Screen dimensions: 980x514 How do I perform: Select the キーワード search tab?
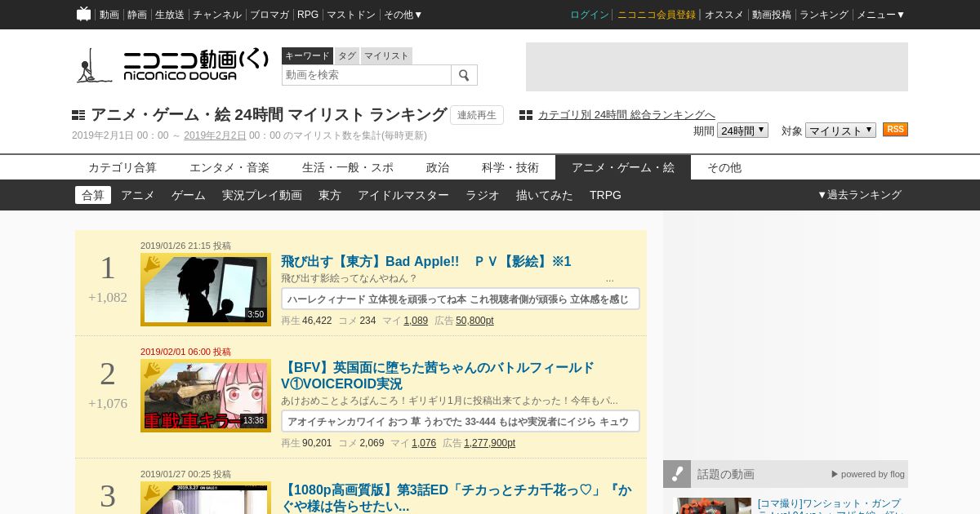click(307, 55)
